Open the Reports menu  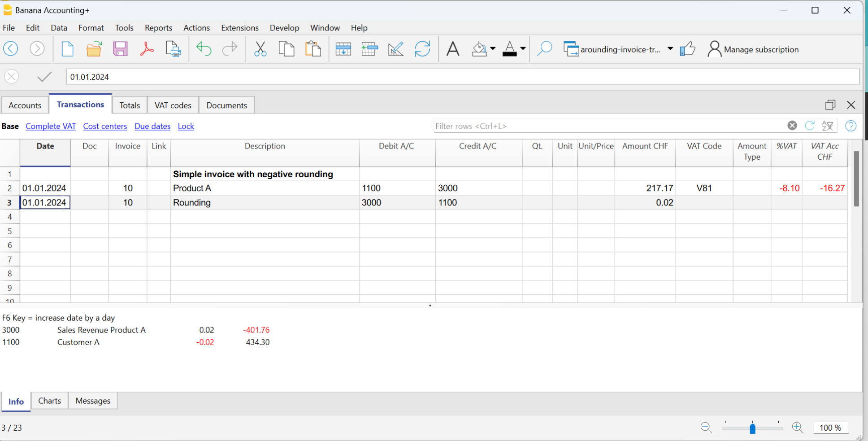pyautogui.click(x=158, y=28)
